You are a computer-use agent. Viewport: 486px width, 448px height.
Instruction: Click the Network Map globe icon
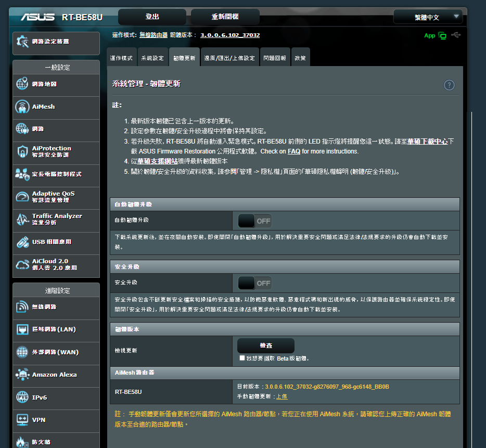[x=22, y=84]
